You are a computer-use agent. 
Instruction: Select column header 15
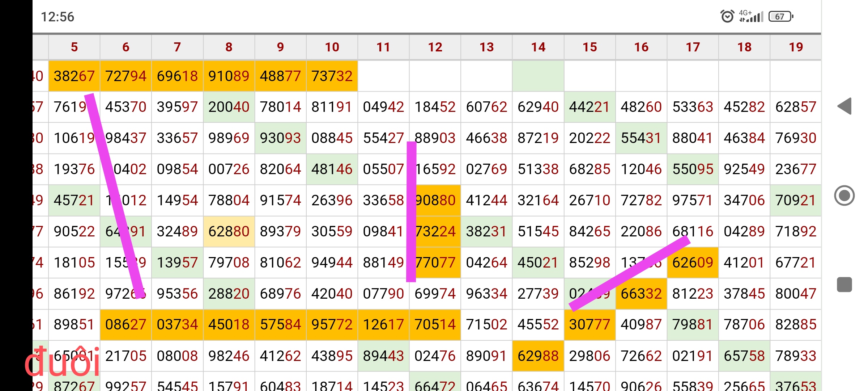coord(590,47)
